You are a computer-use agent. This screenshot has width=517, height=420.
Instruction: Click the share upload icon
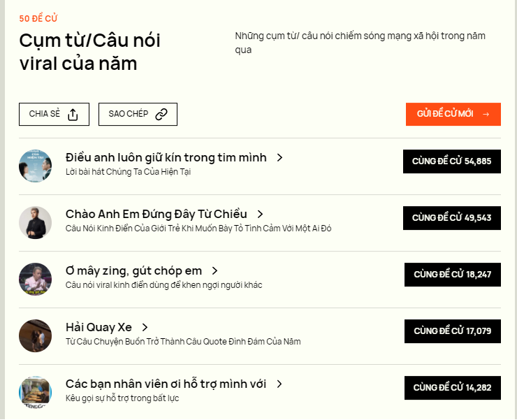(73, 115)
